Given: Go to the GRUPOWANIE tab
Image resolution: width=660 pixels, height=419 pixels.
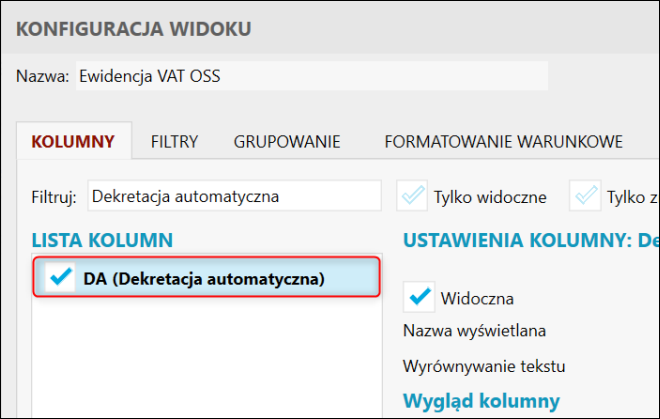Looking at the screenshot, I should pyautogui.click(x=287, y=141).
